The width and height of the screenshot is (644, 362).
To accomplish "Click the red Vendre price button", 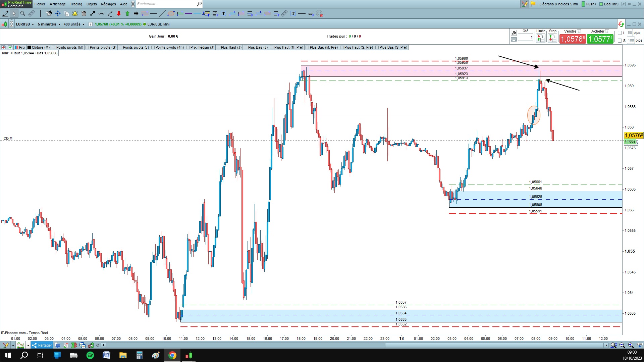I will pyautogui.click(x=573, y=39).
